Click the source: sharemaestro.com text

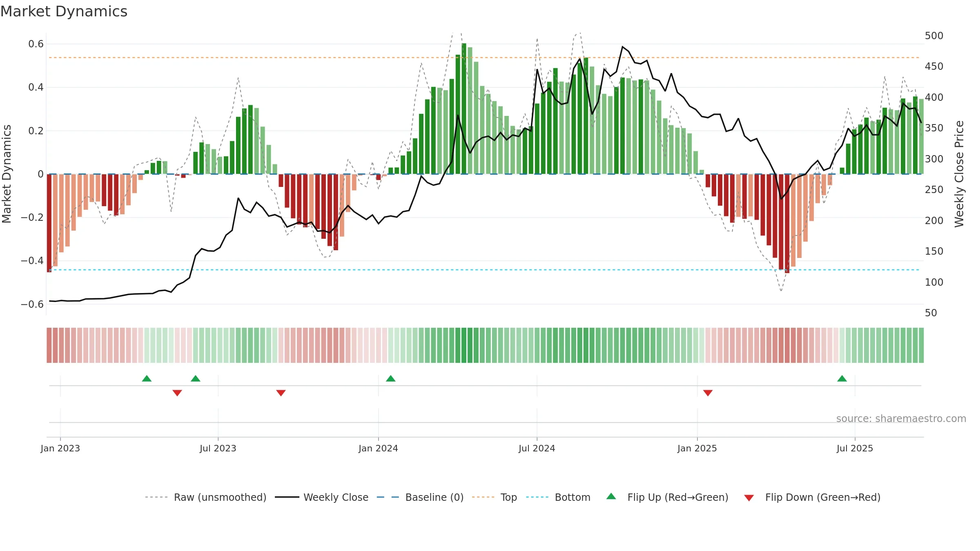901,419
